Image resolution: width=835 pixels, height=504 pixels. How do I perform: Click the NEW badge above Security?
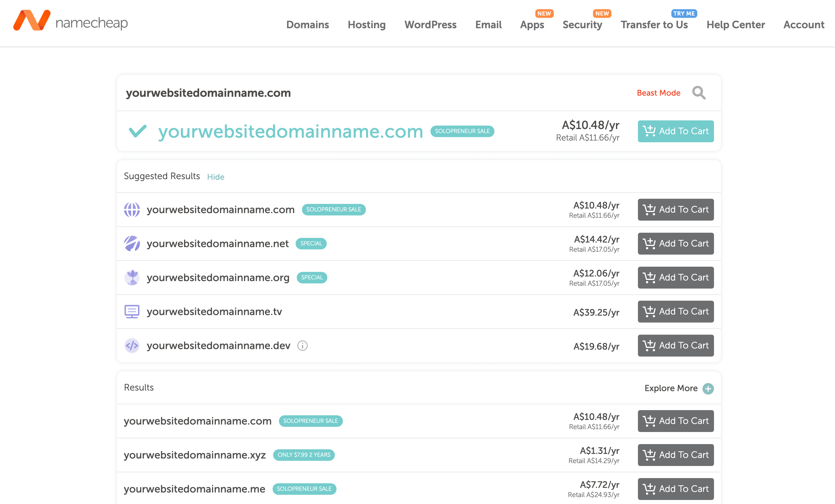[602, 13]
